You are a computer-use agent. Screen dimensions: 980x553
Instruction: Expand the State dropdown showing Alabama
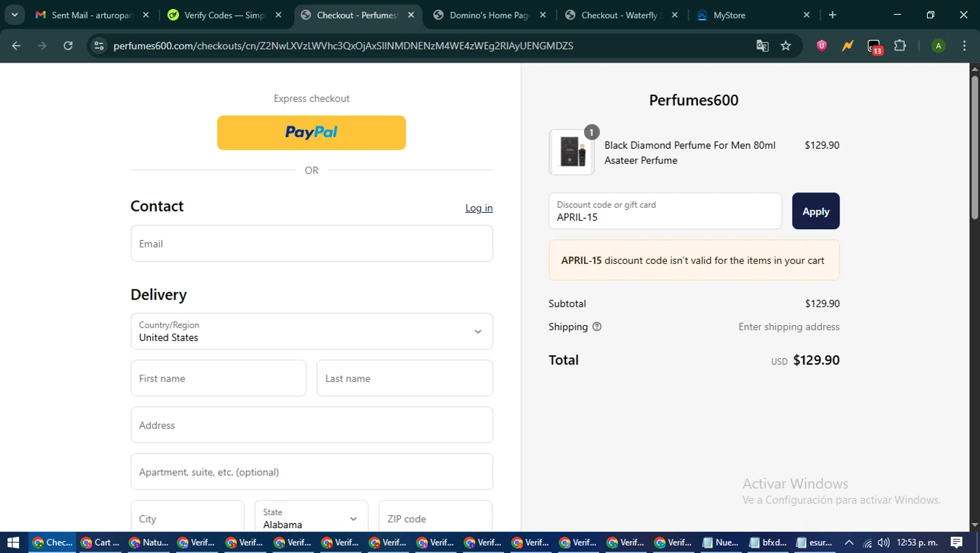312,517
